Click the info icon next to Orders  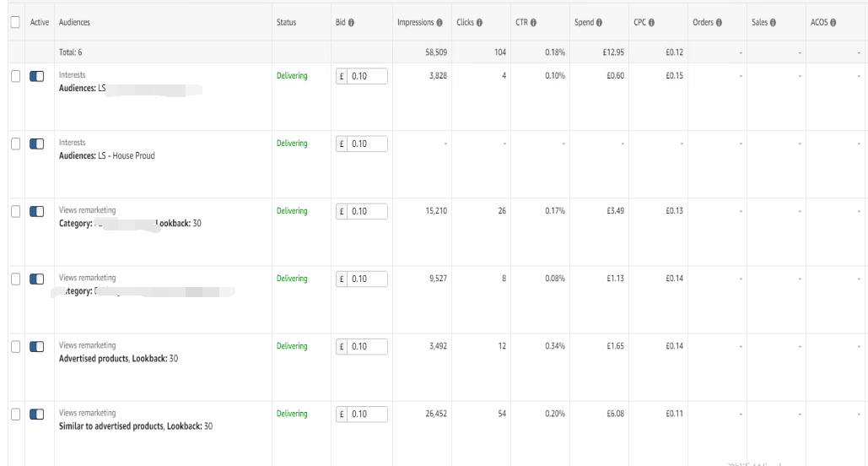click(x=719, y=23)
